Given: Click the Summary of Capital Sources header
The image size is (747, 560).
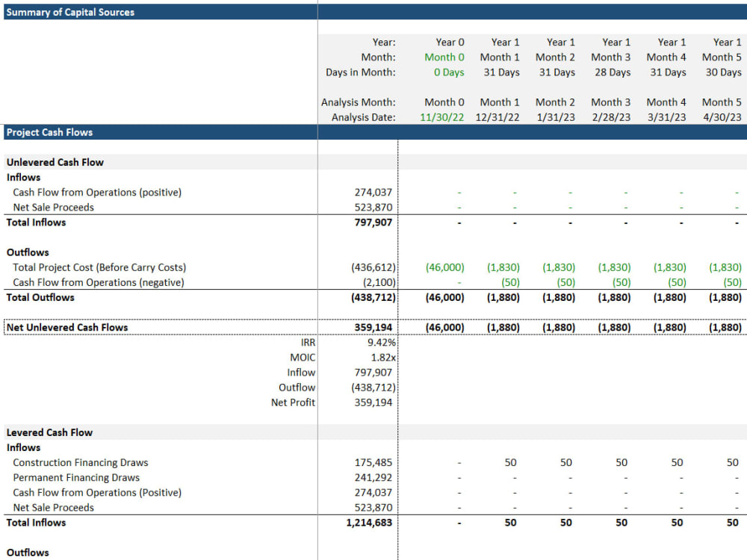Looking at the screenshot, I should (x=69, y=11).
